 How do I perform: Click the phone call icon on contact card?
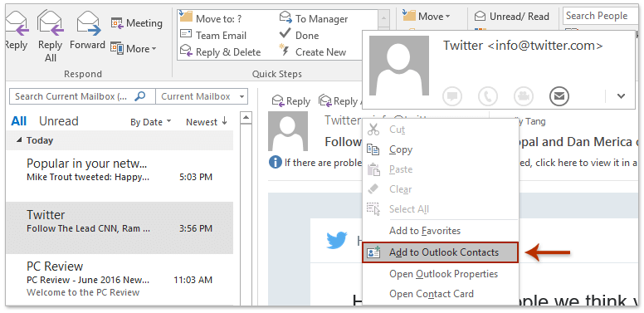coord(488,96)
